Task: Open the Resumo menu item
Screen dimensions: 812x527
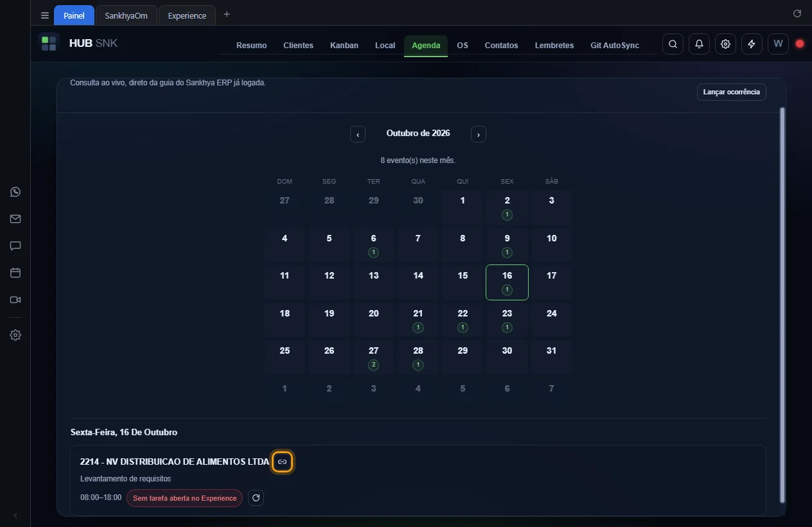Action: click(x=251, y=46)
